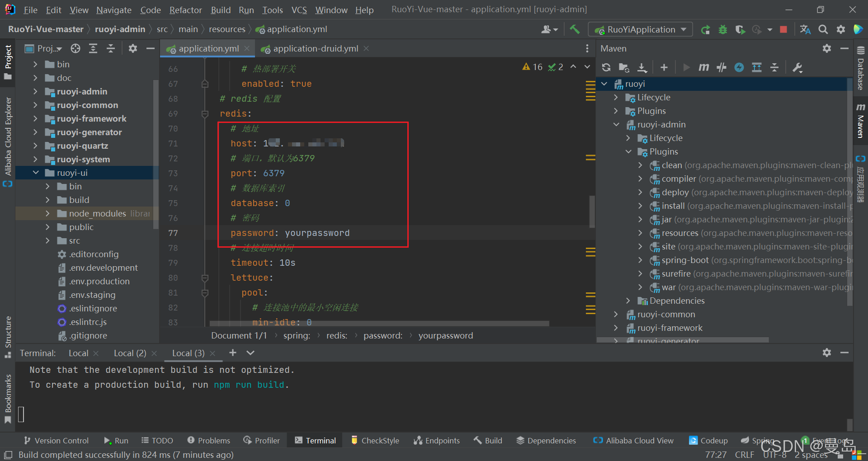Screen dimensions: 868x461
Task: Click the Debug bug icon
Action: (x=723, y=30)
